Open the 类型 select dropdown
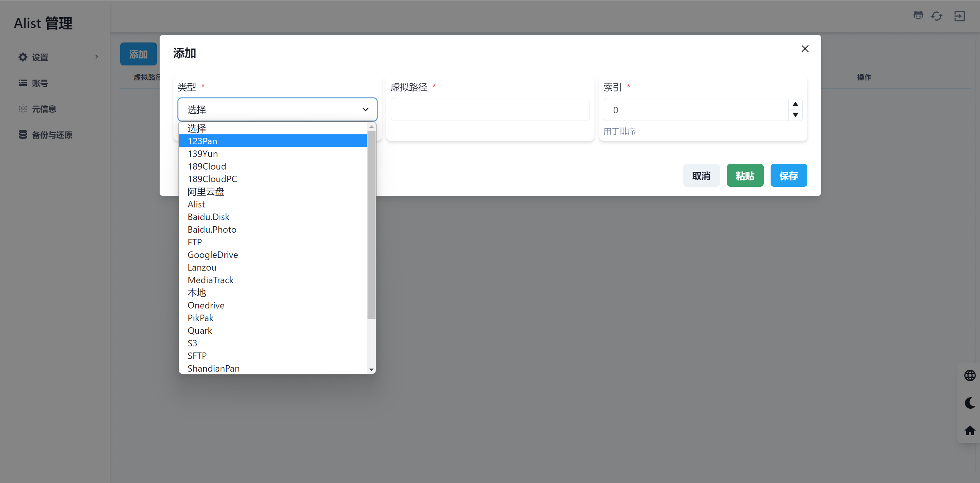The image size is (980, 483). 277,109
